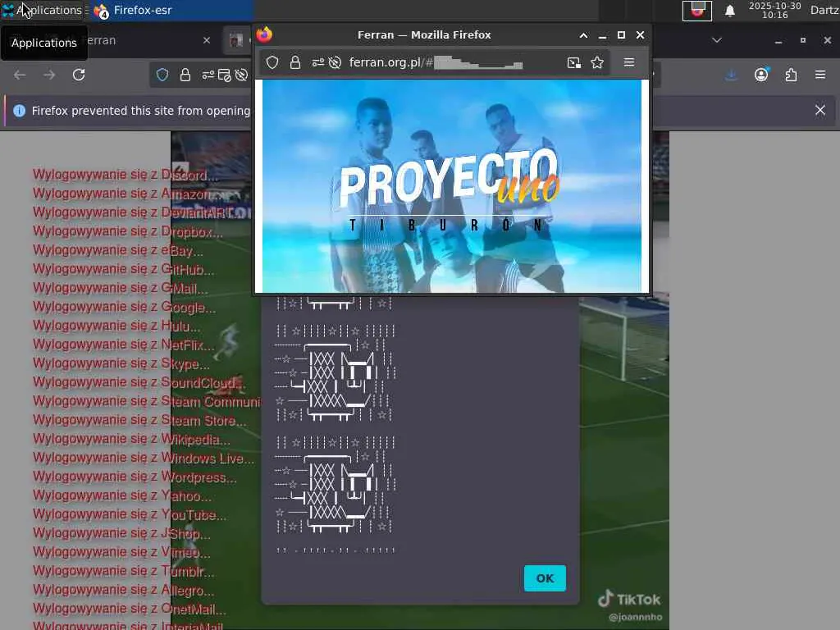Open downloads panel in main Firefox window
840x630 pixels.
pyautogui.click(x=731, y=75)
